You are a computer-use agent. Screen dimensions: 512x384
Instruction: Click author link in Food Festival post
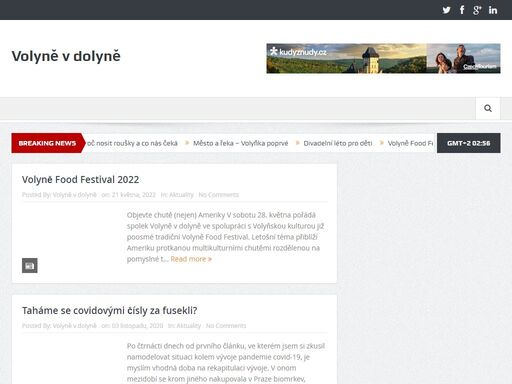75,195
